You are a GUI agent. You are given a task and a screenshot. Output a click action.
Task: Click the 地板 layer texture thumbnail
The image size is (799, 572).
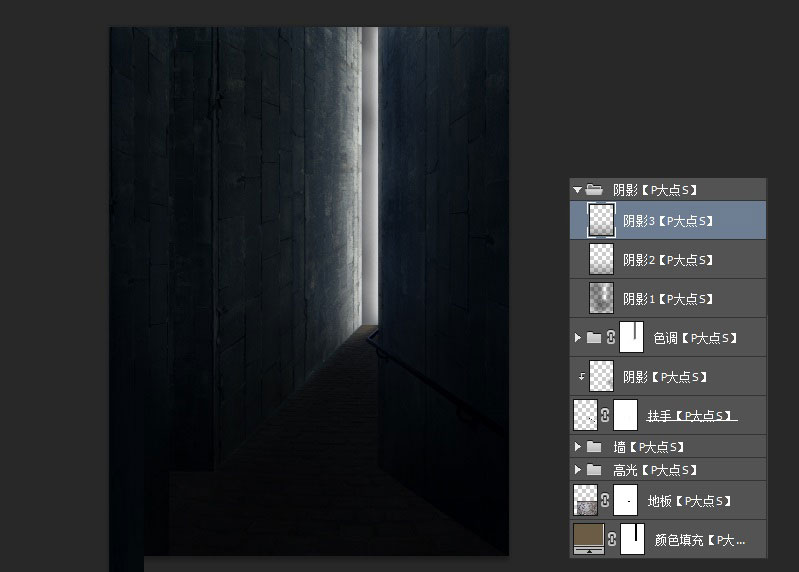[x=585, y=500]
